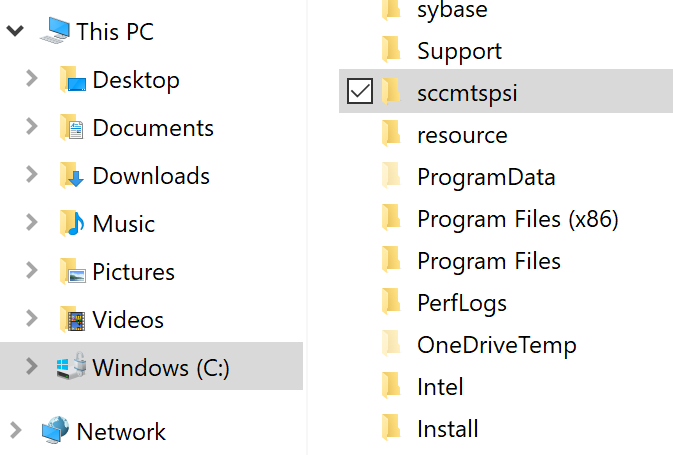Select the Intel folder
Screen dimensions: 673x455
(439, 387)
